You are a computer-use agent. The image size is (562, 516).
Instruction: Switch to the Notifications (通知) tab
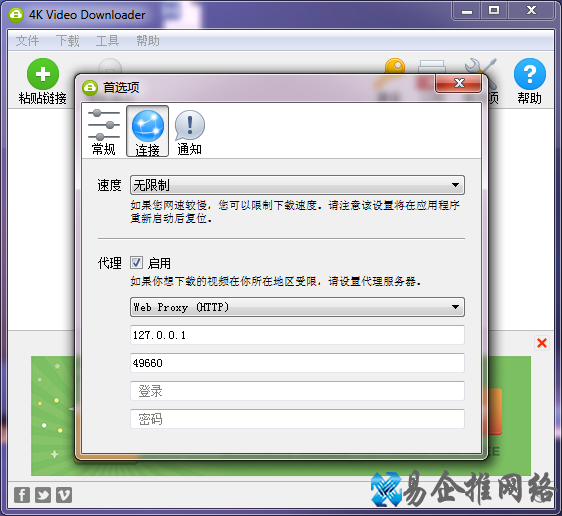[190, 132]
